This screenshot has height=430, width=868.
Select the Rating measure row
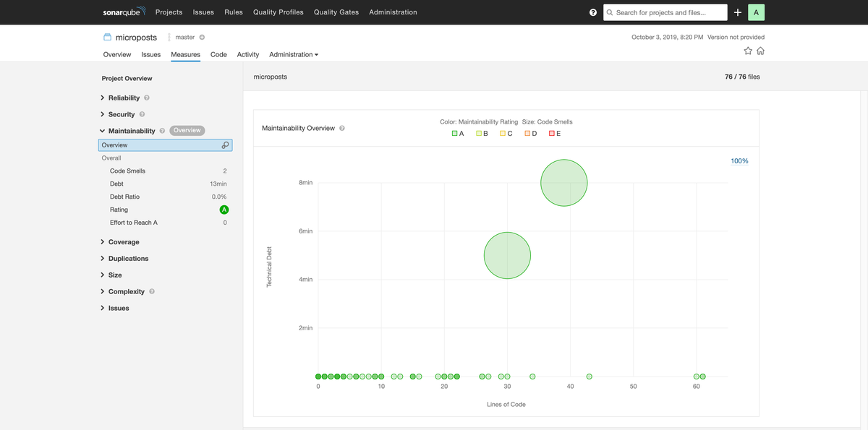point(165,210)
